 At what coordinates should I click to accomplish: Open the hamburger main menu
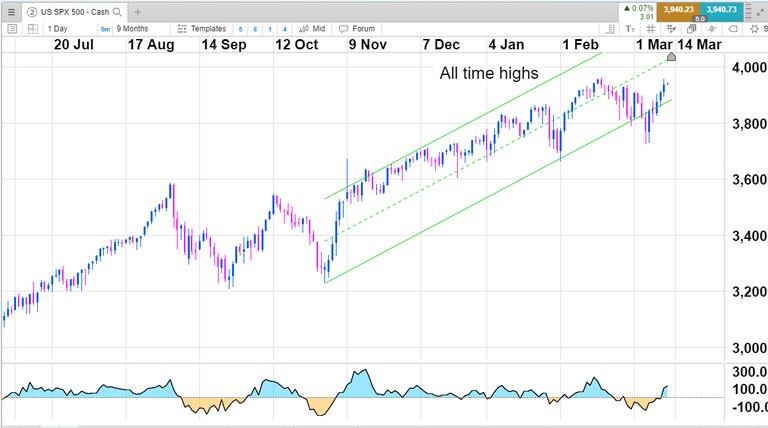tap(10, 10)
